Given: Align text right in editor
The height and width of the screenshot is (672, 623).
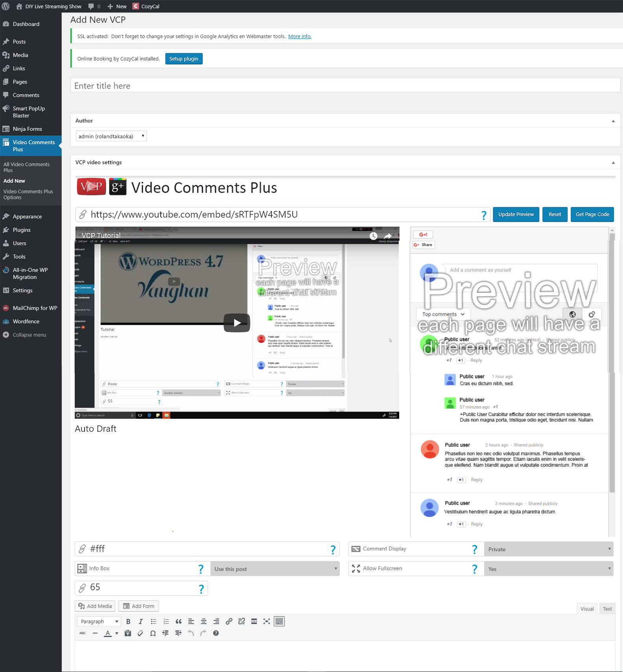Looking at the screenshot, I should tap(216, 621).
